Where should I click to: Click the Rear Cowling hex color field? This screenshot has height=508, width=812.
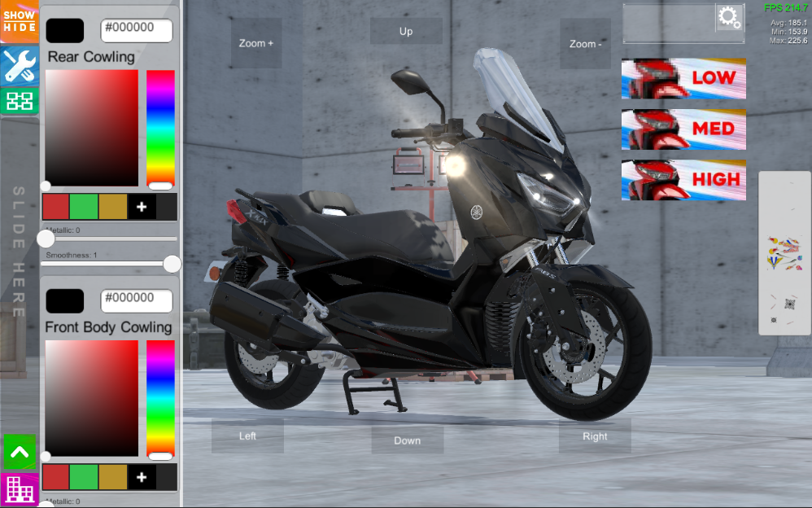coord(137,31)
